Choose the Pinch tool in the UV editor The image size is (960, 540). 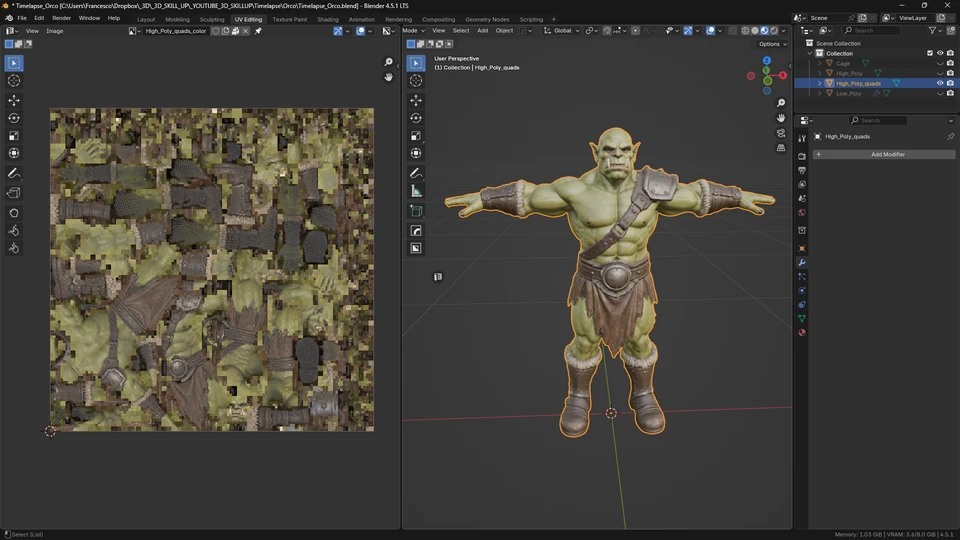pos(13,248)
